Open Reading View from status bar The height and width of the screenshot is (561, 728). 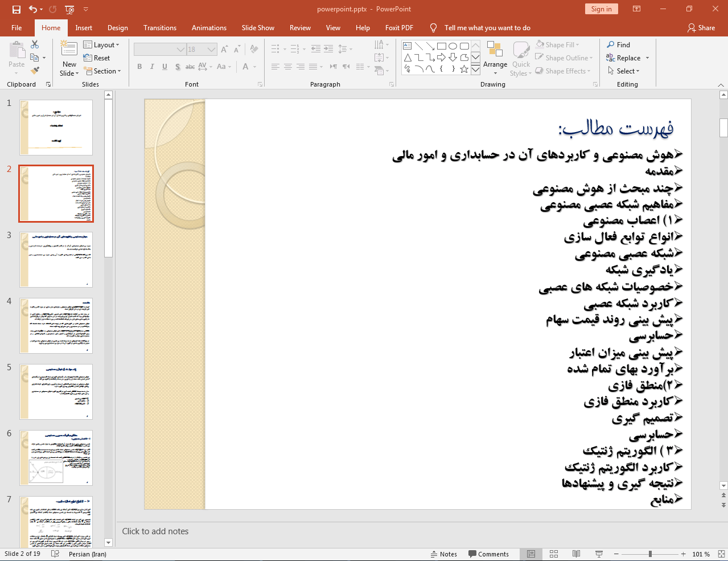coord(576,554)
